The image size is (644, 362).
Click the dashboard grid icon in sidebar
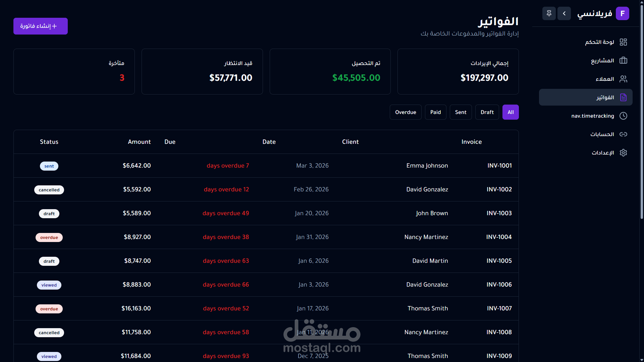[623, 42]
